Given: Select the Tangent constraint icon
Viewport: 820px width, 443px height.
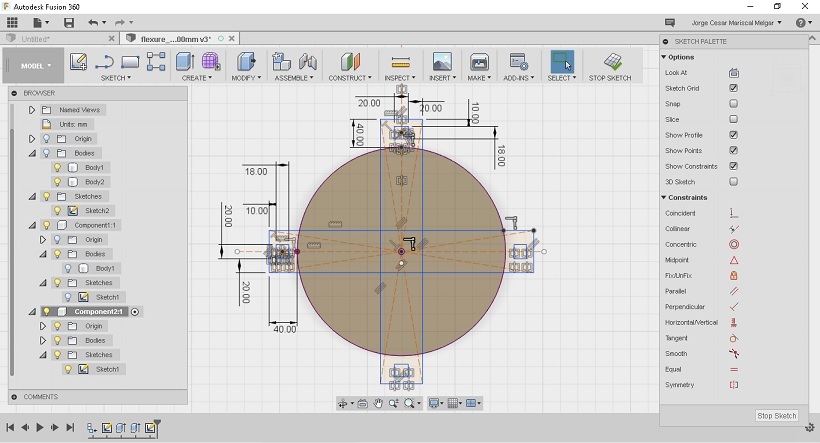Looking at the screenshot, I should [x=734, y=338].
